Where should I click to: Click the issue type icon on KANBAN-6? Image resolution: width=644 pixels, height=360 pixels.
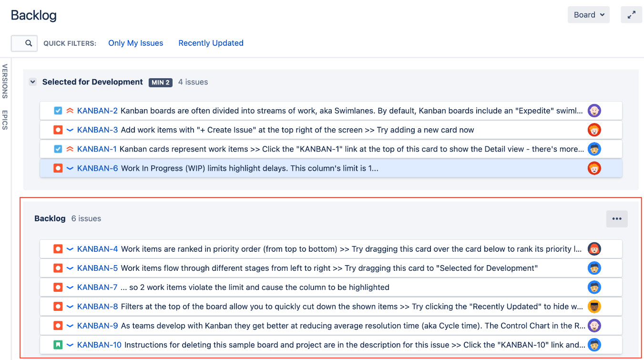coord(58,168)
